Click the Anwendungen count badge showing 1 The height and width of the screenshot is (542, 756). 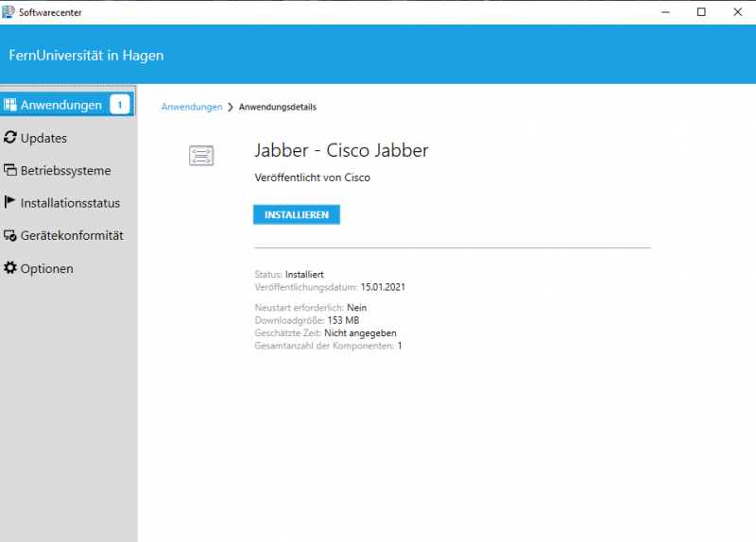[x=120, y=105]
